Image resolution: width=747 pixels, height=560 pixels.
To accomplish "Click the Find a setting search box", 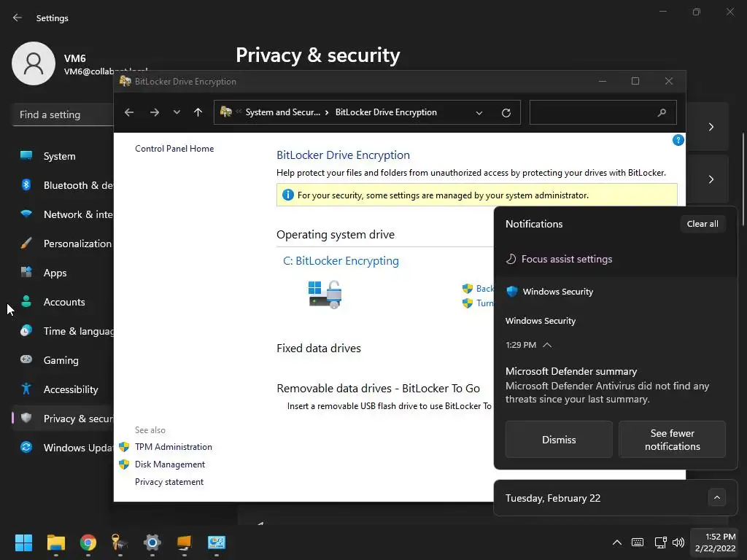I will pos(63,114).
